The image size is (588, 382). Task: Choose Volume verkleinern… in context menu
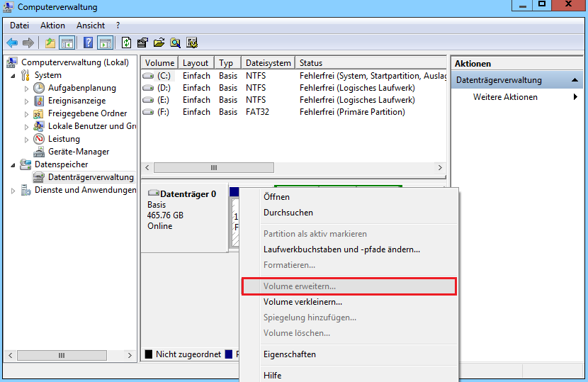coord(349,302)
